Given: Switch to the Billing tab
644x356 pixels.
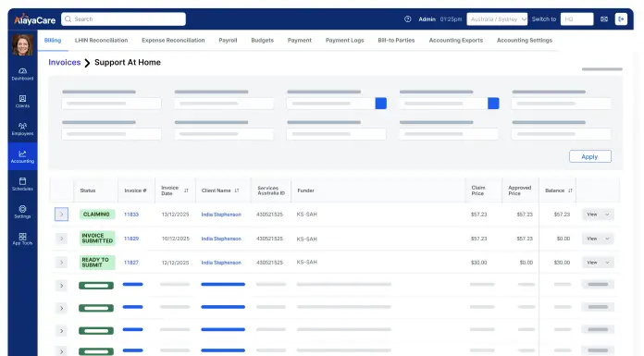Looking at the screenshot, I should 53,41.
